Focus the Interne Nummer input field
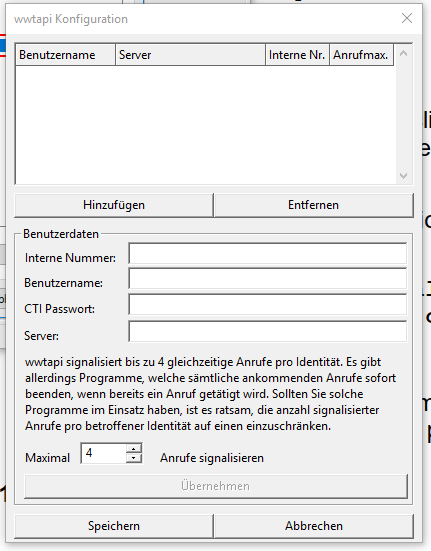431x551 pixels. click(268, 253)
